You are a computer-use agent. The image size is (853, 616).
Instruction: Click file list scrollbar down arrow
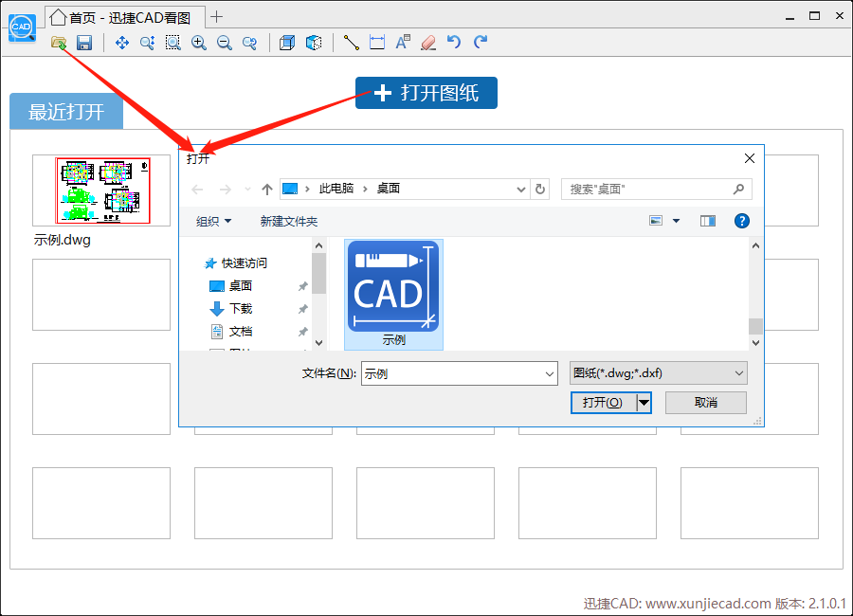click(x=755, y=343)
